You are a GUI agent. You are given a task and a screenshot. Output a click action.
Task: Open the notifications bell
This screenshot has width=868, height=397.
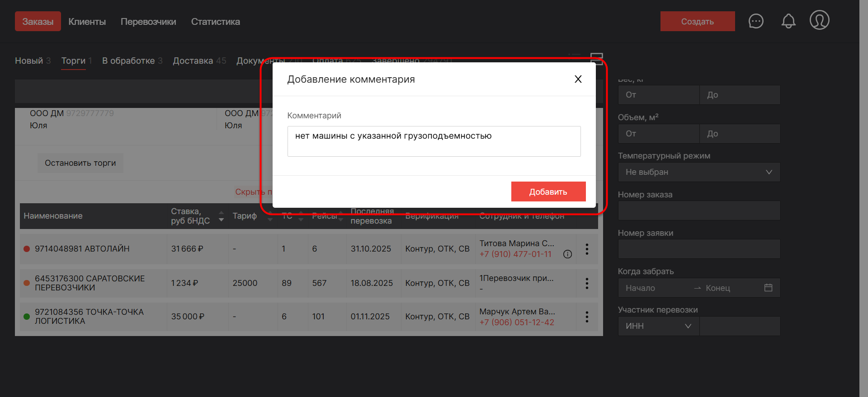click(x=788, y=21)
